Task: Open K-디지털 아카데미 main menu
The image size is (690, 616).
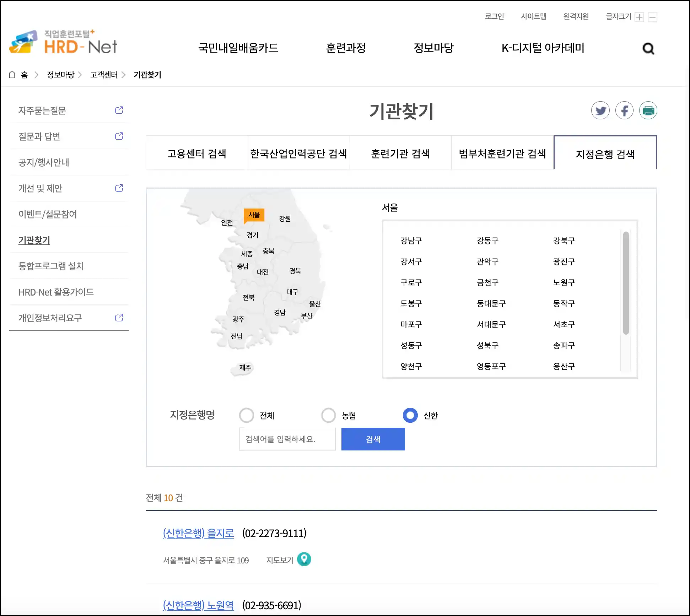Action: pyautogui.click(x=543, y=48)
